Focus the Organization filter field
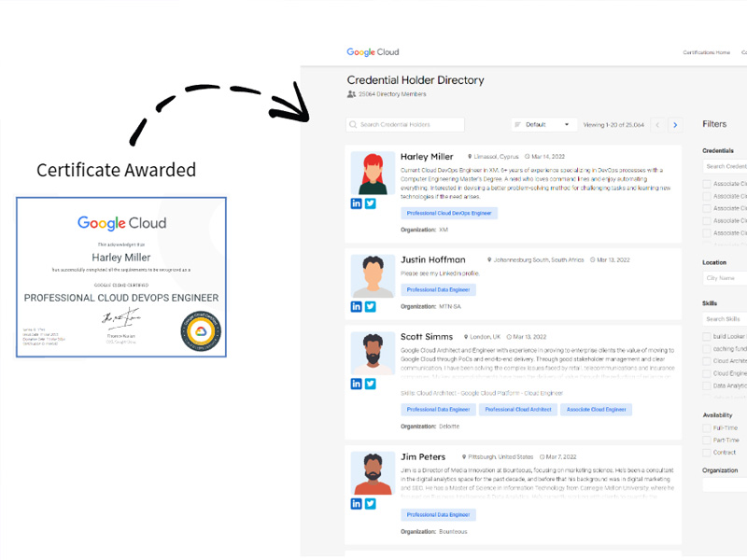 click(x=725, y=485)
